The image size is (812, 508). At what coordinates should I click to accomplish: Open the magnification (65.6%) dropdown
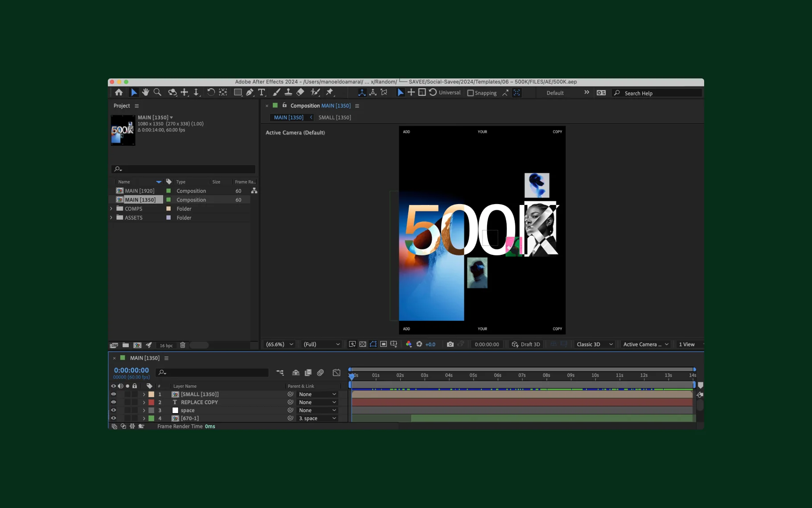[279, 344]
